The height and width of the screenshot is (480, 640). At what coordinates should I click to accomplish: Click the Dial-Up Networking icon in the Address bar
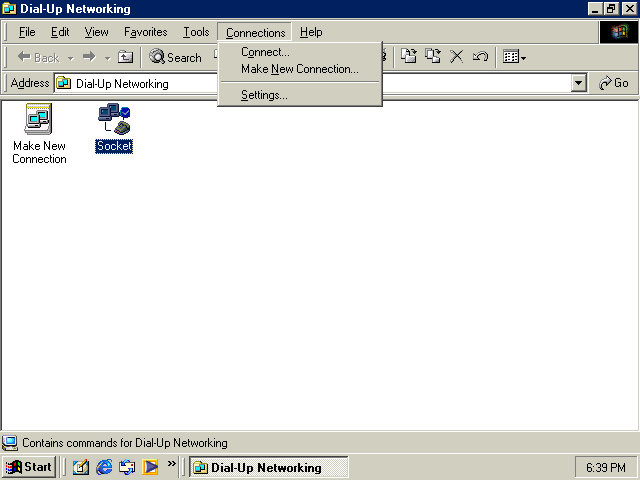pos(64,83)
